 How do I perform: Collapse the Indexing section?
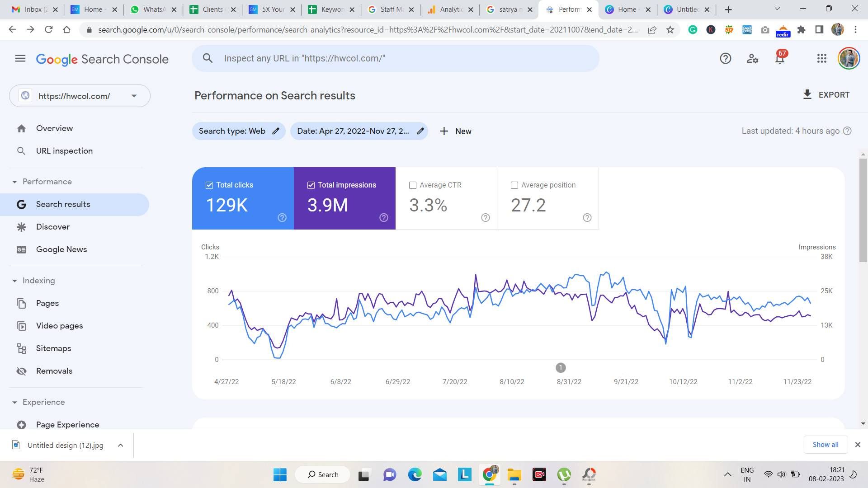14,281
